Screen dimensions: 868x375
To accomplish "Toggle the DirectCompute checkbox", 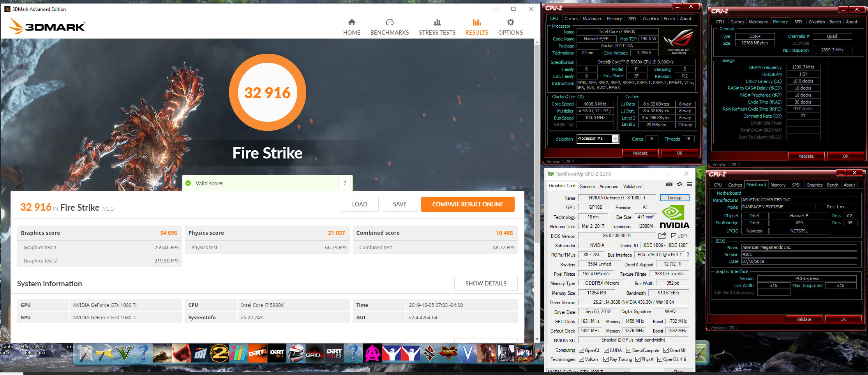I will [x=628, y=350].
